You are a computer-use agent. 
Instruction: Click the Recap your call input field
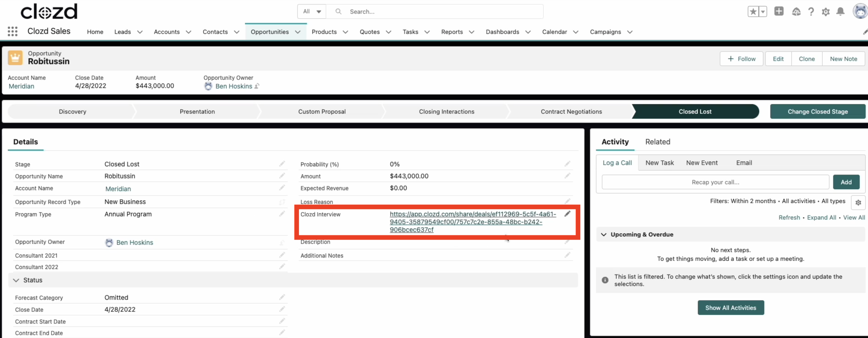(715, 182)
